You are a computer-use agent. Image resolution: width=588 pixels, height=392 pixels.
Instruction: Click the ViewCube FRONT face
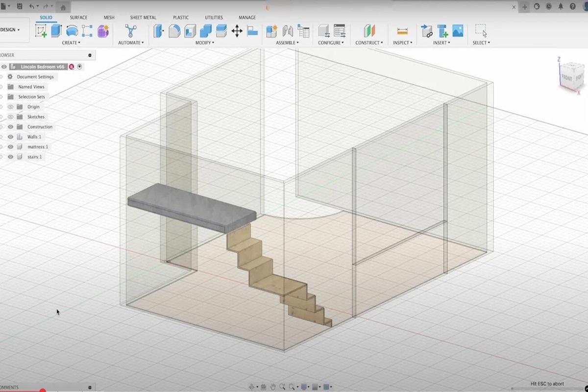pos(566,78)
